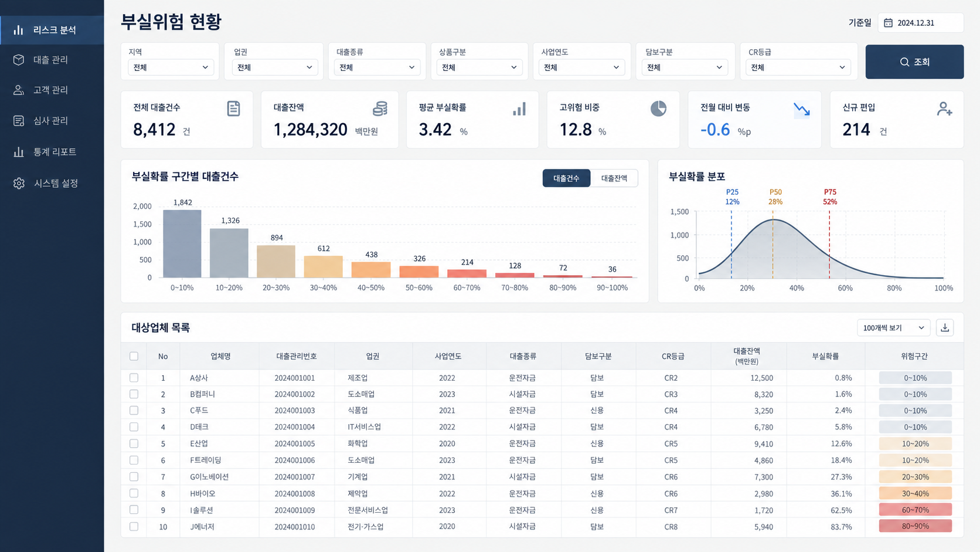Image resolution: width=980 pixels, height=552 pixels.
Task: Sort by CR등급 column header
Action: pyautogui.click(x=672, y=356)
